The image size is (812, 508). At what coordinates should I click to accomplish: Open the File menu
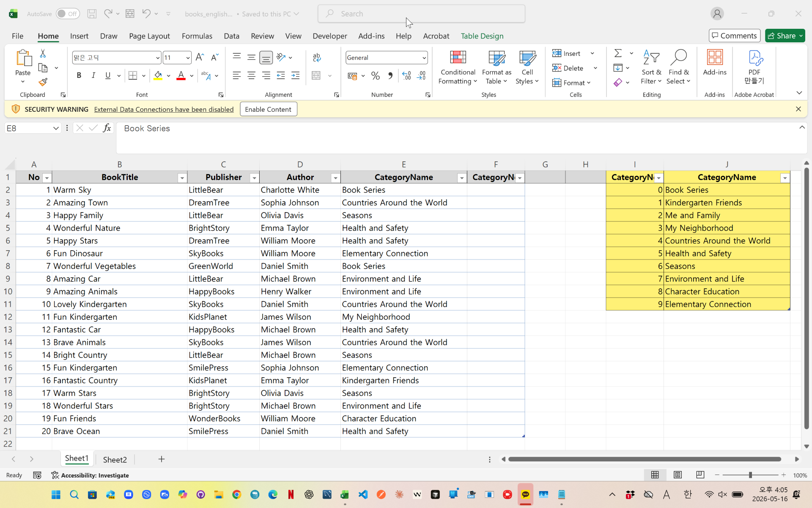click(x=17, y=36)
